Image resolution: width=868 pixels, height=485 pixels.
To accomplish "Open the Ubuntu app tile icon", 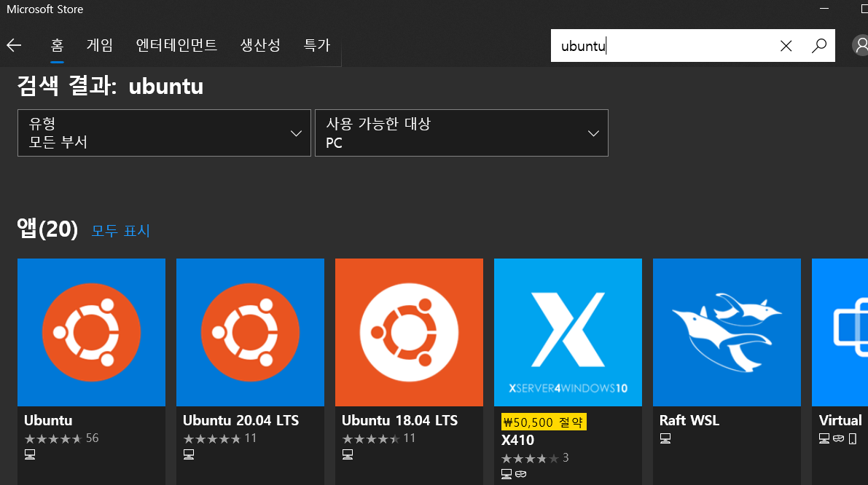I will pyautogui.click(x=91, y=332).
